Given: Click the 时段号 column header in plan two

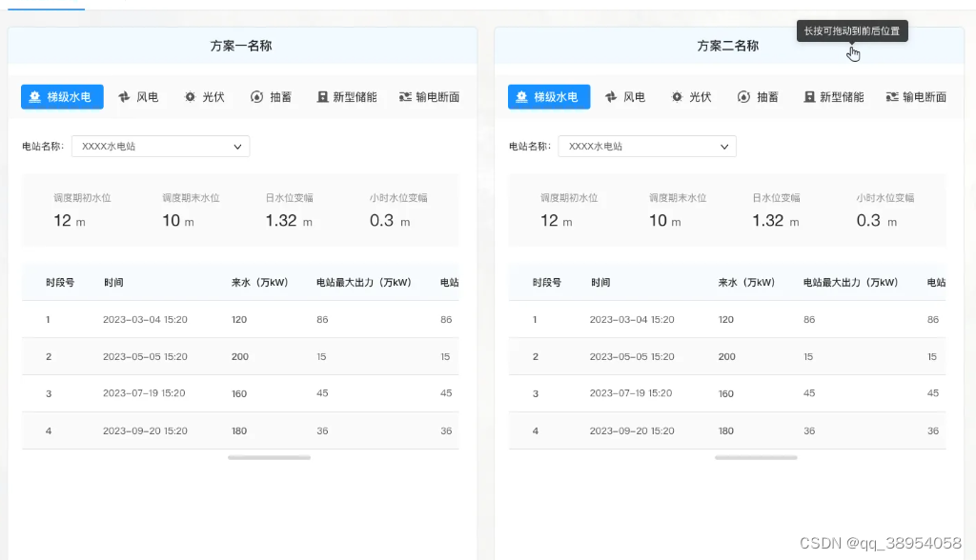Looking at the screenshot, I should pyautogui.click(x=546, y=283).
